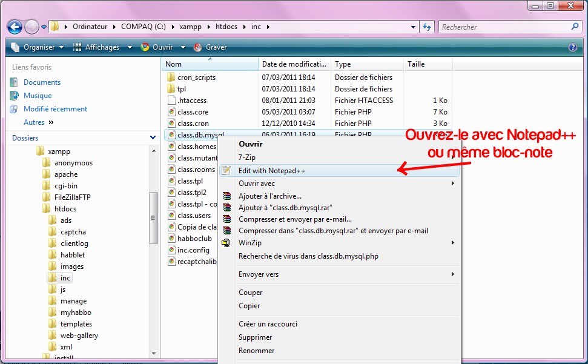This screenshot has width=588, height=364.
Task: Click the Documents favorite link icon
Action: (14, 82)
